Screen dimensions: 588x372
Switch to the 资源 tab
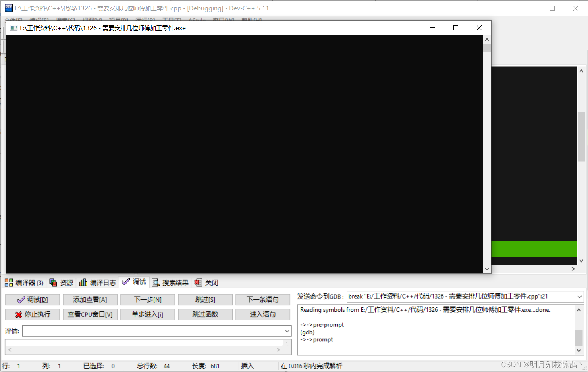click(62, 282)
